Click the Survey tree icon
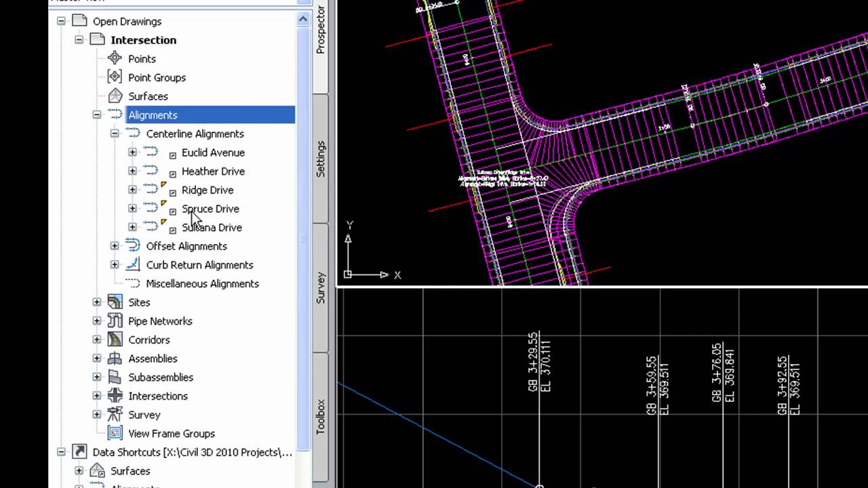This screenshot has height=488, width=868. click(x=115, y=415)
